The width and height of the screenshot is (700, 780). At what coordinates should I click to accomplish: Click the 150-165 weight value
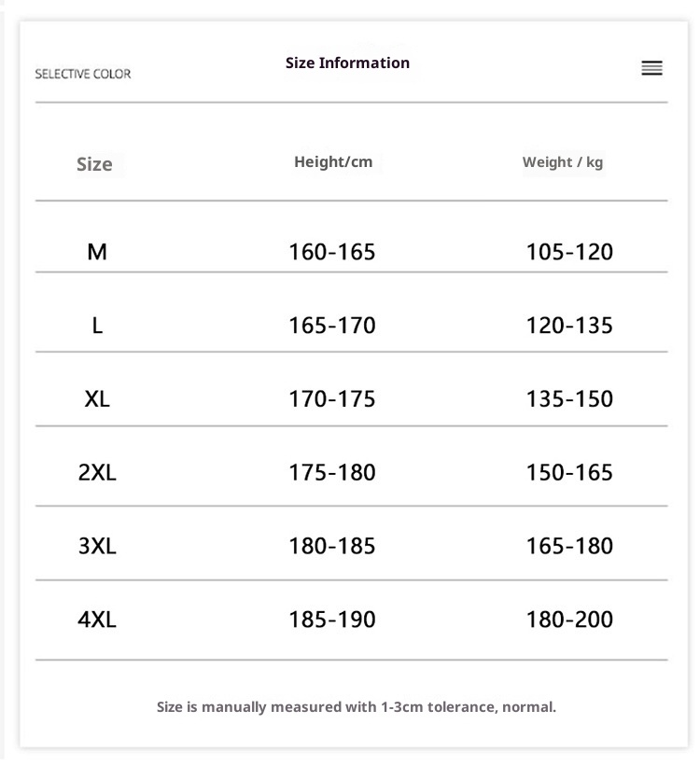tap(569, 472)
